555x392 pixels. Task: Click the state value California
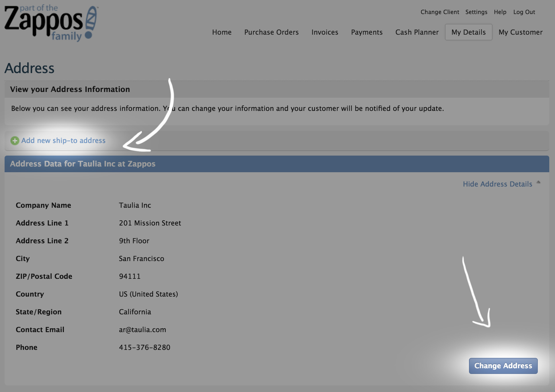pos(135,312)
